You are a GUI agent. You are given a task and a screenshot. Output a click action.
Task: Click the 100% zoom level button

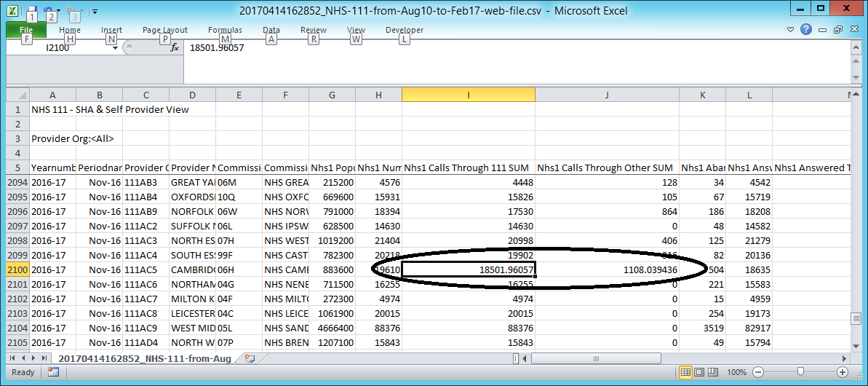tap(737, 372)
